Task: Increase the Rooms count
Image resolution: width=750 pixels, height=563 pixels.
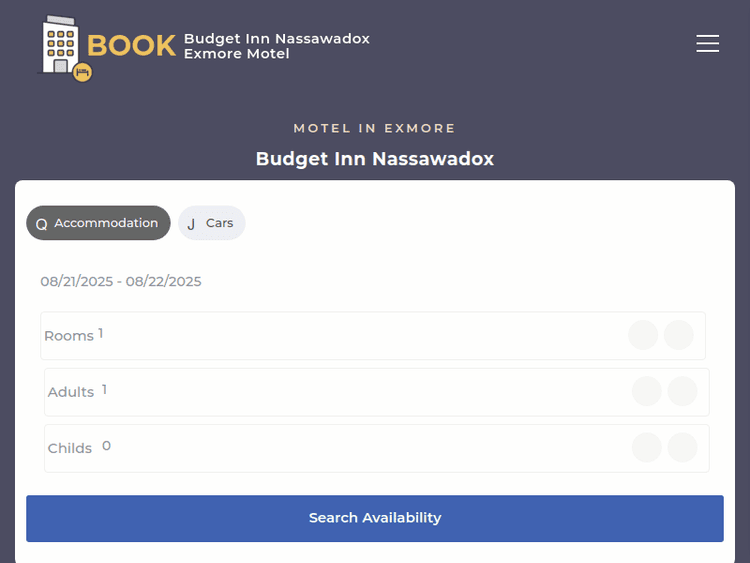Action: pyautogui.click(x=678, y=335)
